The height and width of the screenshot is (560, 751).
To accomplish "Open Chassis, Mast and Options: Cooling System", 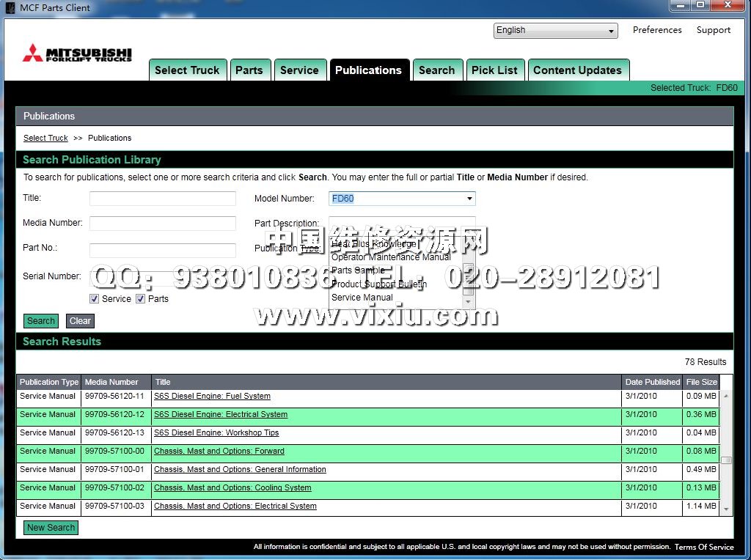I will point(232,488).
